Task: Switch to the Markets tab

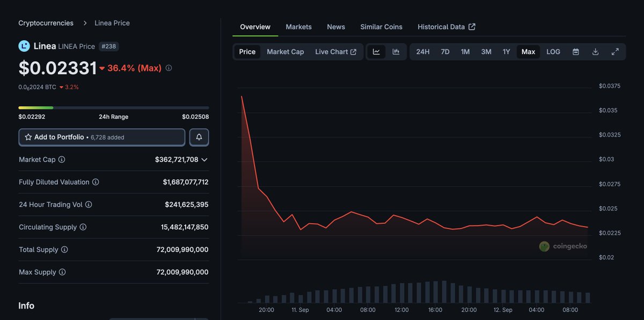Action: coord(298,27)
